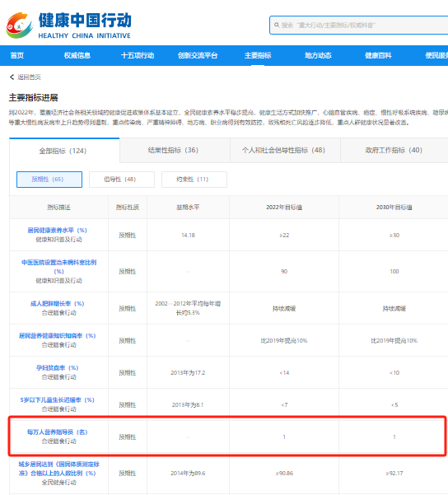Open the 孕妇贫血率 (%) indicator link

click(57, 368)
